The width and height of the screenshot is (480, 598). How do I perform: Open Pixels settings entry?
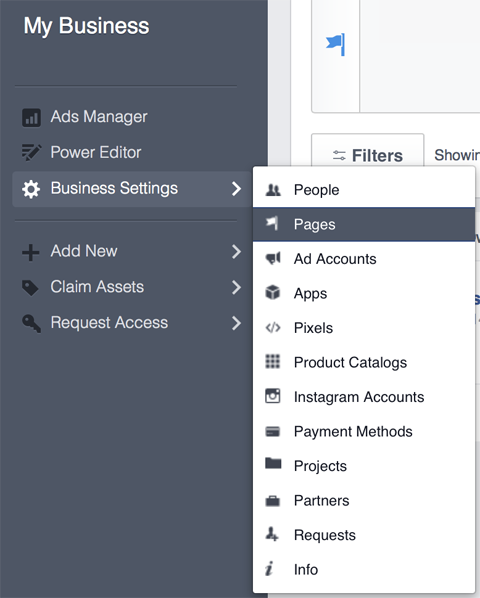[x=364, y=328]
